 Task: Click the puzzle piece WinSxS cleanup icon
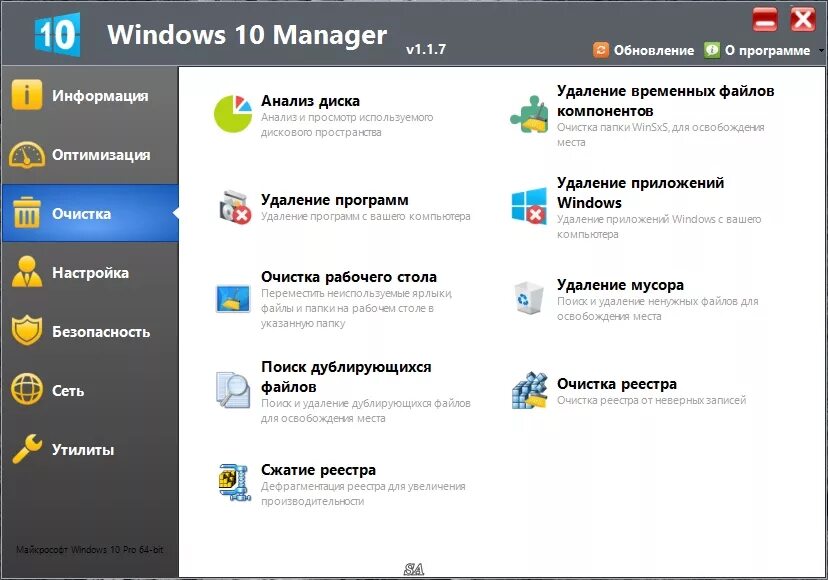[x=529, y=114]
